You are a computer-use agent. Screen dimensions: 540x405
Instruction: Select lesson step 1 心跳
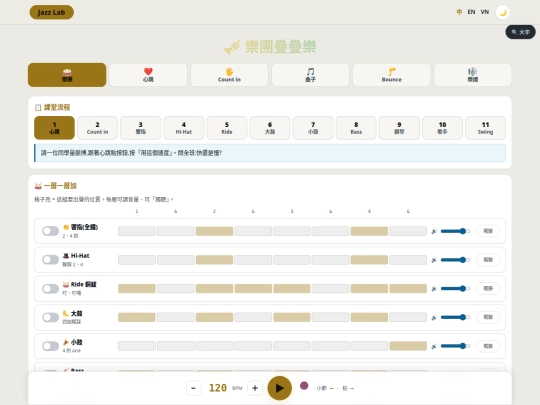click(x=54, y=128)
